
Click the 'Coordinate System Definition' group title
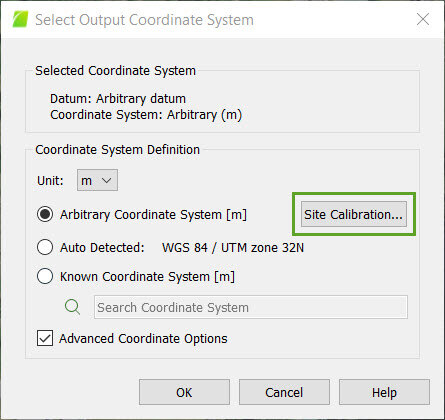tap(117, 150)
